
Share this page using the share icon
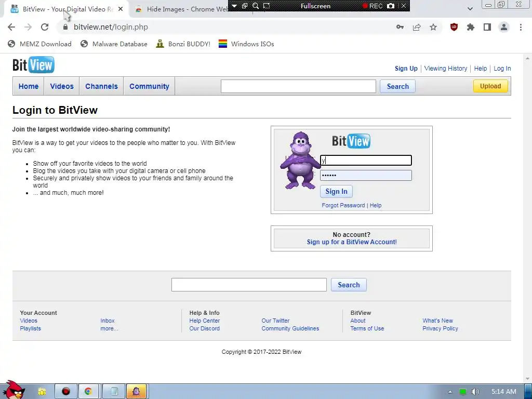pyautogui.click(x=417, y=27)
